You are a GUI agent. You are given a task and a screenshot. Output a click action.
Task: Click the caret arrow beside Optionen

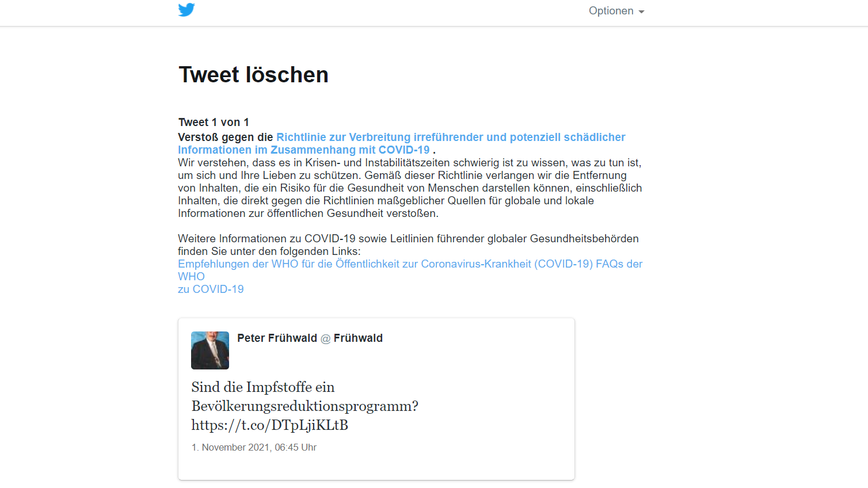pos(641,12)
